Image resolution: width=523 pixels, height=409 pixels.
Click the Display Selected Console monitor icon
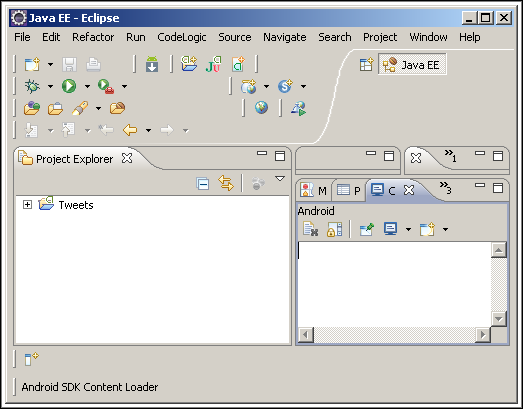pos(391,229)
